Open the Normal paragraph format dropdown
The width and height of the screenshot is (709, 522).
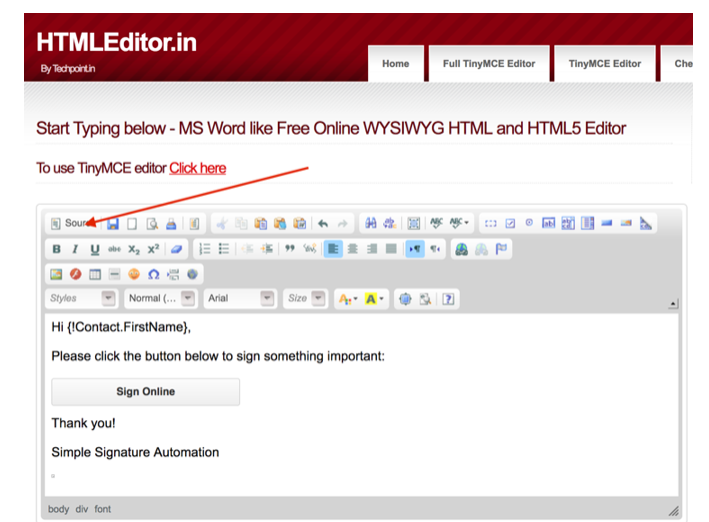coord(161,299)
